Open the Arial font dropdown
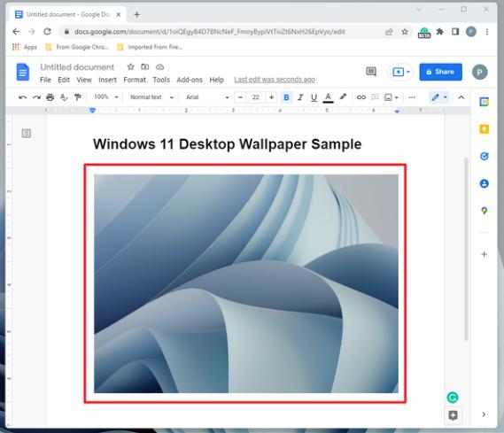The width and height of the screenshot is (504, 433). click(x=207, y=97)
